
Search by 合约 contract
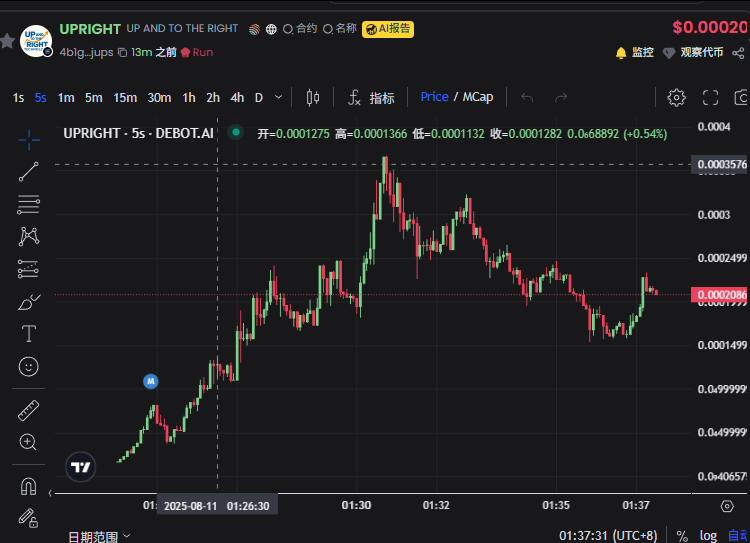(x=300, y=29)
